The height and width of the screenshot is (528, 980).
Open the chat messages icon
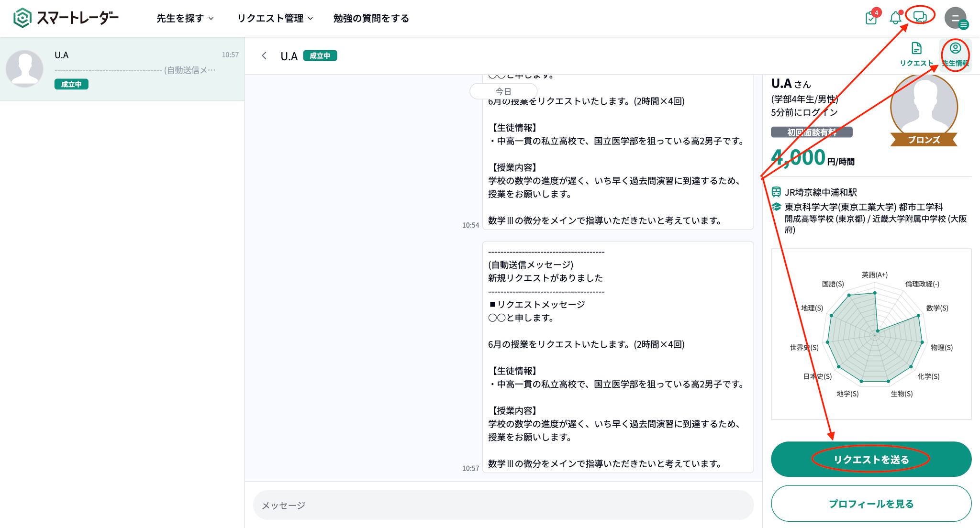point(920,17)
